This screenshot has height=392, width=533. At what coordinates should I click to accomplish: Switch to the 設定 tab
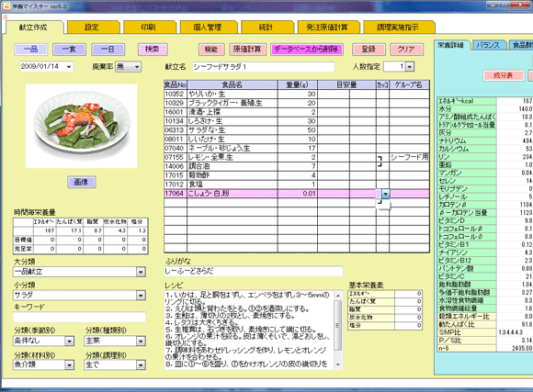coord(93,28)
